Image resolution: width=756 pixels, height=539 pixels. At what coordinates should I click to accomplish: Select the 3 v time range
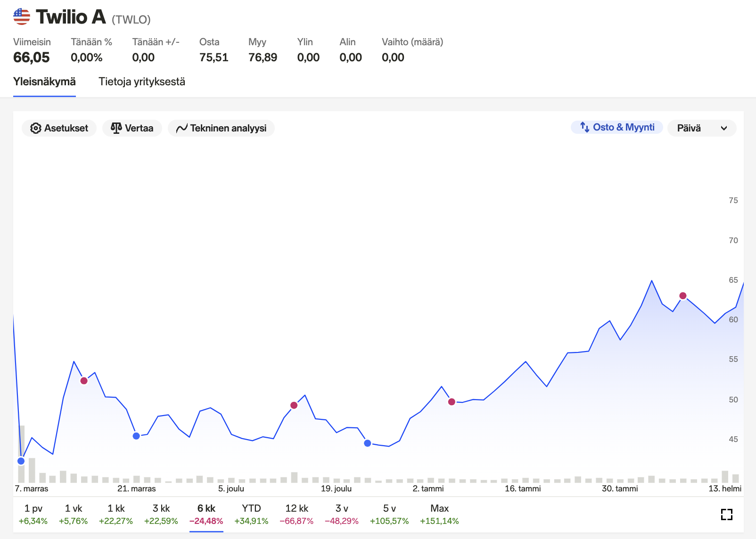pyautogui.click(x=342, y=514)
